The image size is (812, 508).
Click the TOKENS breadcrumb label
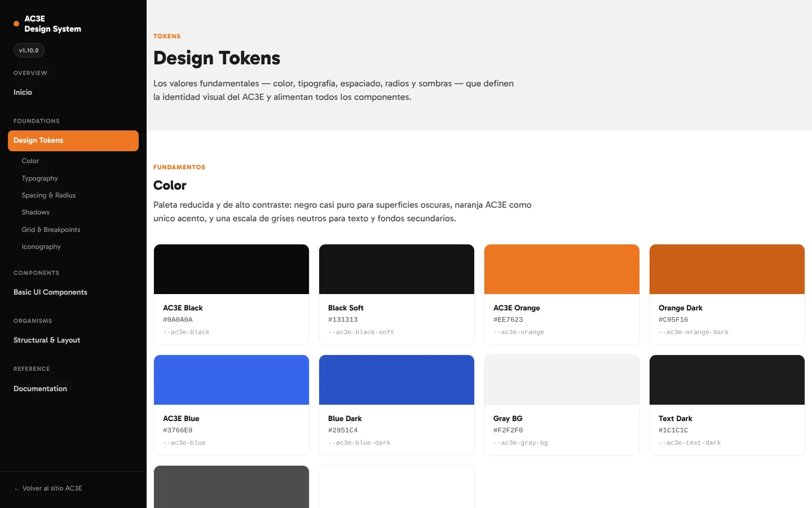[167, 36]
